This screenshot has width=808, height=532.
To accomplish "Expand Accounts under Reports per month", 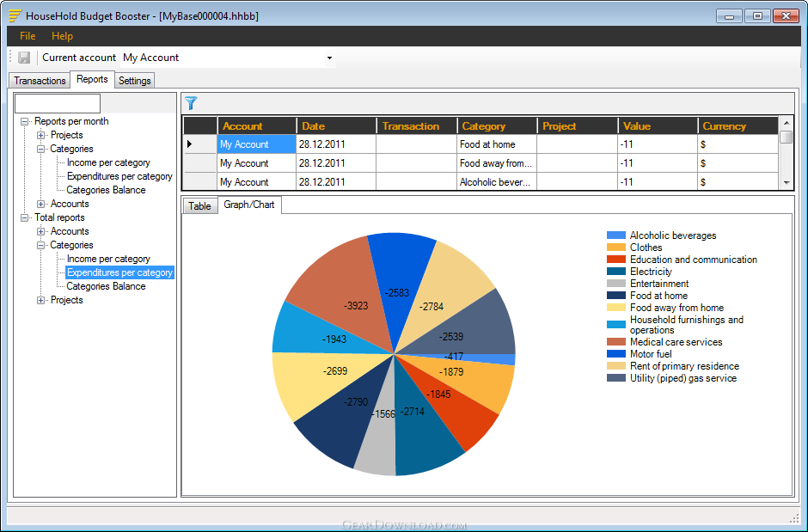I will [x=40, y=204].
